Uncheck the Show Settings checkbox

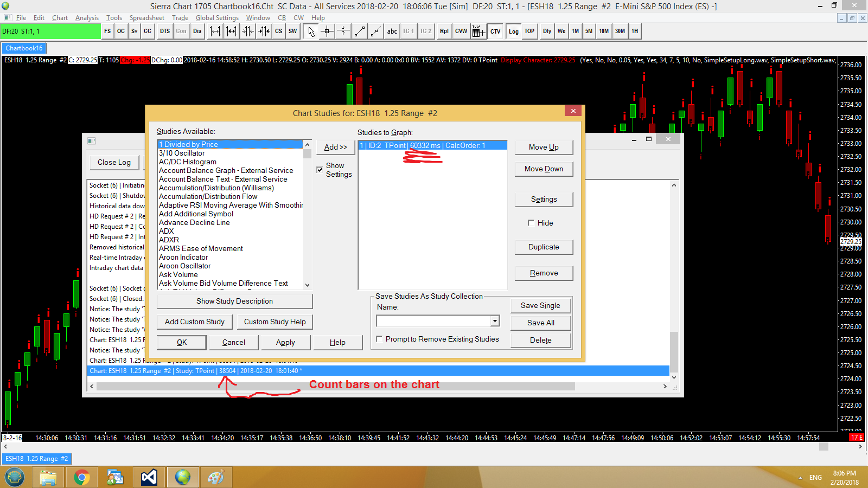[x=320, y=170]
